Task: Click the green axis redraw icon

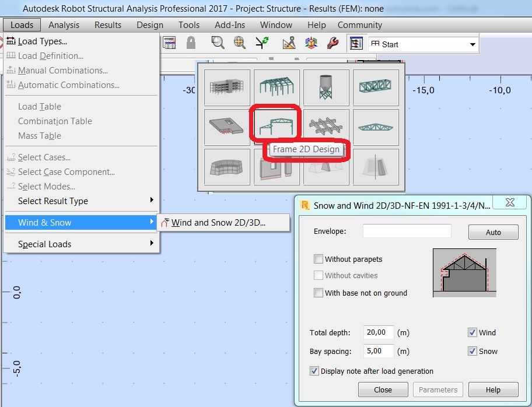Action: (x=262, y=43)
